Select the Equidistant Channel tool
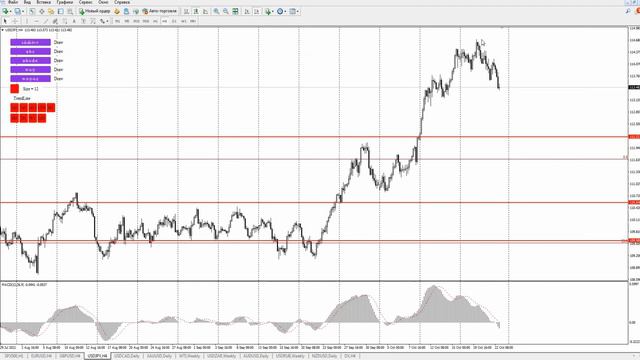The height and width of the screenshot is (360, 640). [55, 21]
